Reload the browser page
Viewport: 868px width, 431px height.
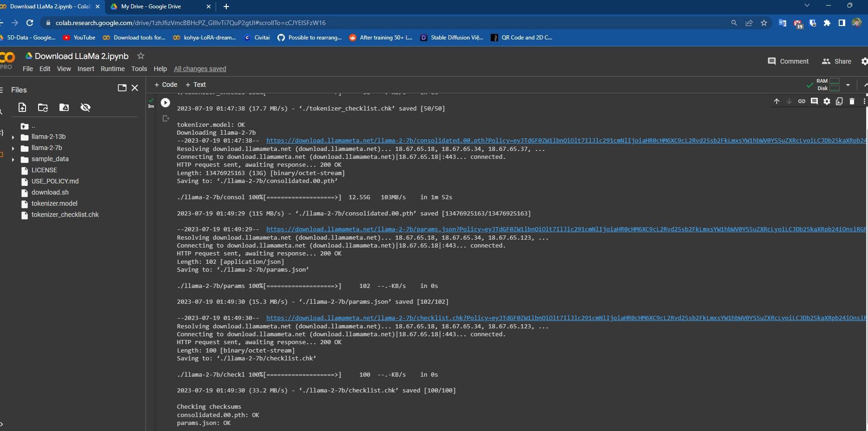click(30, 23)
